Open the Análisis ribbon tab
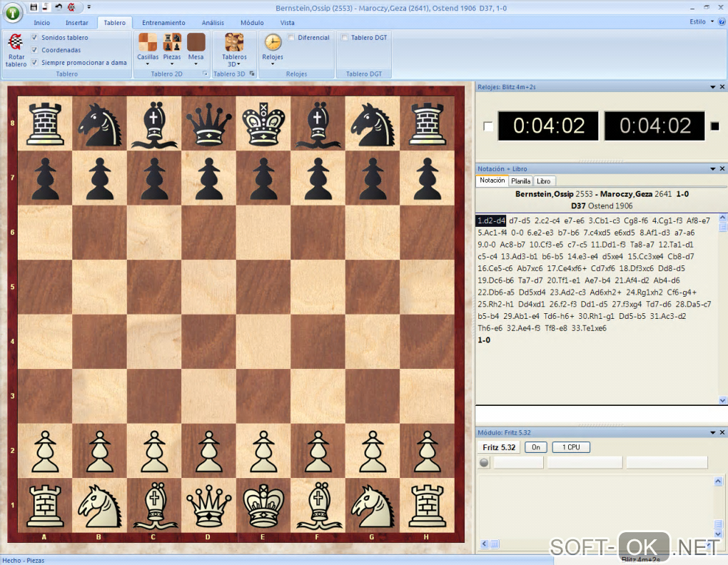The height and width of the screenshot is (565, 728). point(213,23)
